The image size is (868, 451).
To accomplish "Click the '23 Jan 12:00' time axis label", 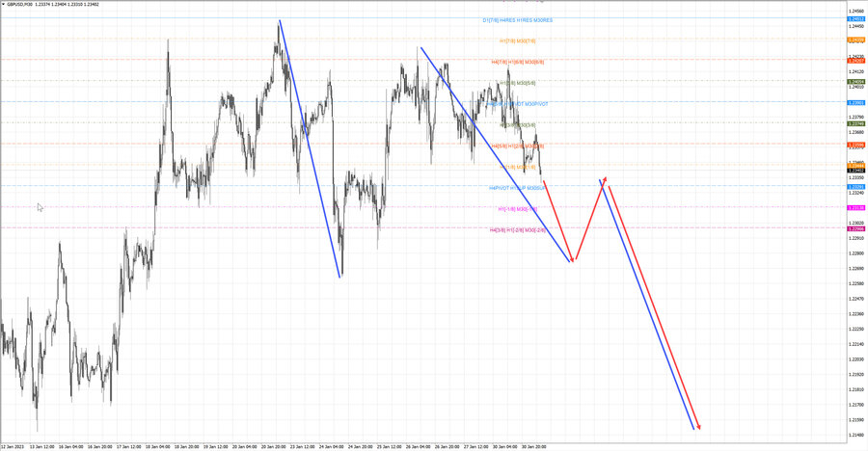I will coord(302,446).
